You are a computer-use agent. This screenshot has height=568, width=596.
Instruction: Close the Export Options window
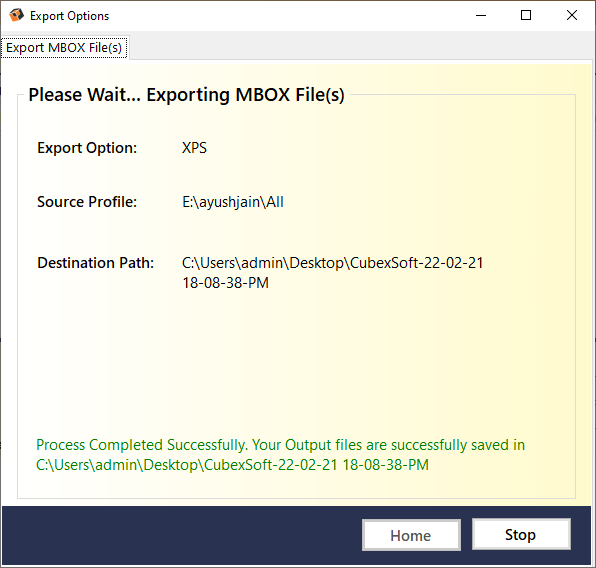pos(572,16)
